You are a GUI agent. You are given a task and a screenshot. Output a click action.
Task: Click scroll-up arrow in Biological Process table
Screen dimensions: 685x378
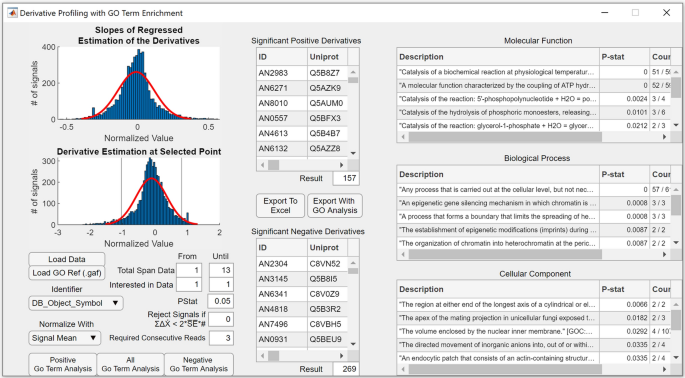(676, 189)
